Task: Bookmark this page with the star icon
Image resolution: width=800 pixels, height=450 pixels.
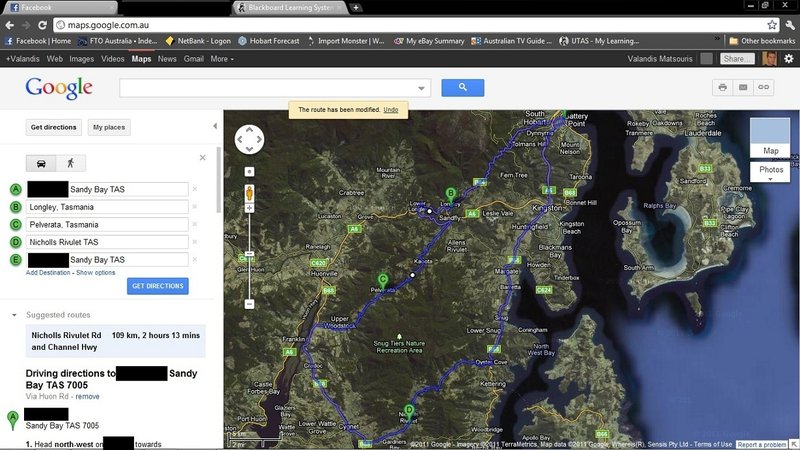Action: [x=772, y=25]
